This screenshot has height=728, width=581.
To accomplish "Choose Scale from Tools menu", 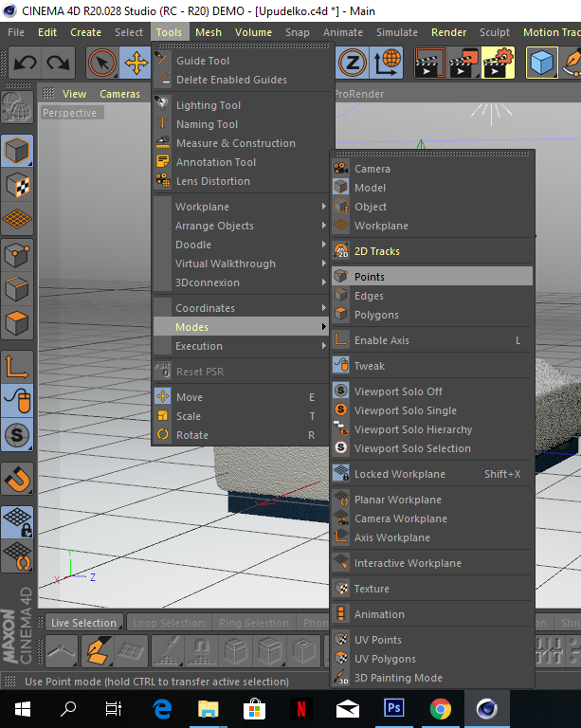I will pyautogui.click(x=242, y=416).
